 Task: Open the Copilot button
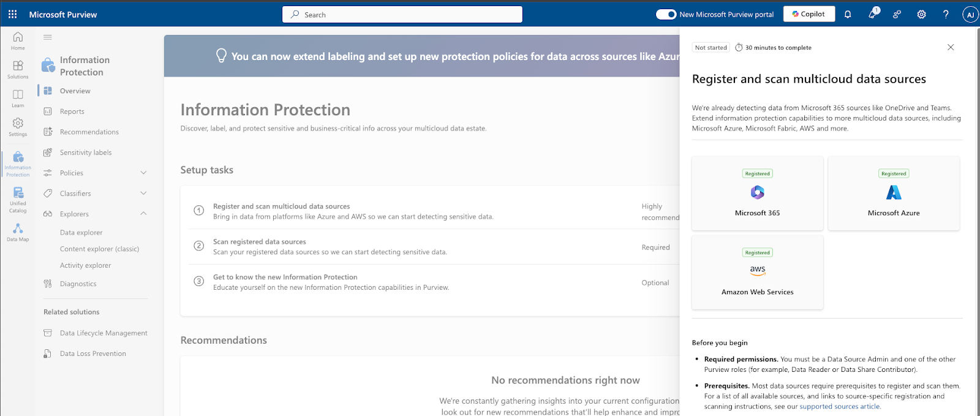coord(809,14)
